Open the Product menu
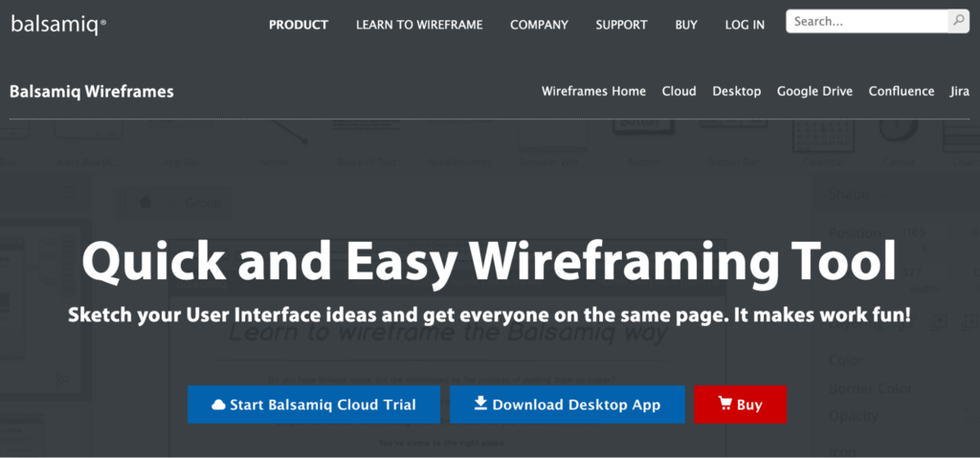The height and width of the screenshot is (458, 980). tap(299, 25)
